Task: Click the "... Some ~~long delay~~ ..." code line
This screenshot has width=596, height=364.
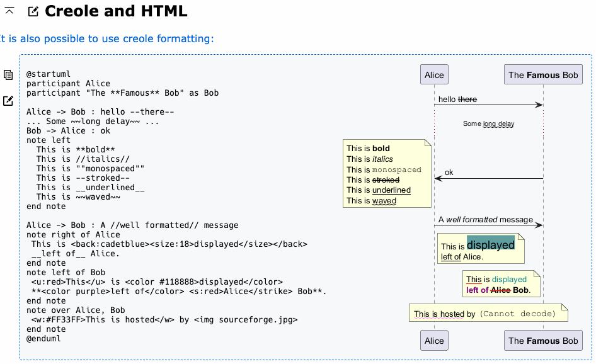Action: pyautogui.click(x=93, y=122)
